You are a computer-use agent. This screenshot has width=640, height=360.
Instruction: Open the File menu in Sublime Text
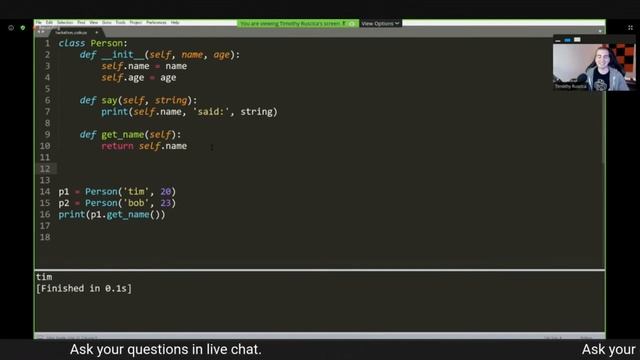pos(38,22)
